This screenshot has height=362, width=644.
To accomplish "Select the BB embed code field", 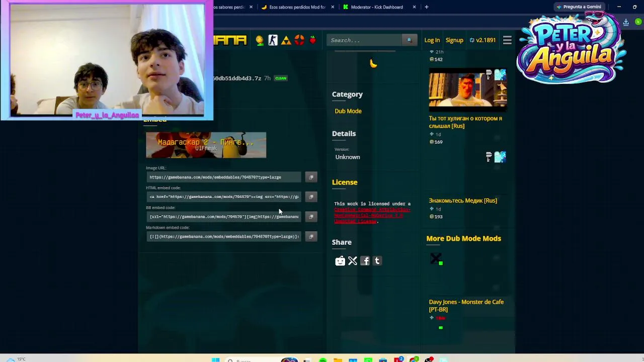I will [224, 217].
